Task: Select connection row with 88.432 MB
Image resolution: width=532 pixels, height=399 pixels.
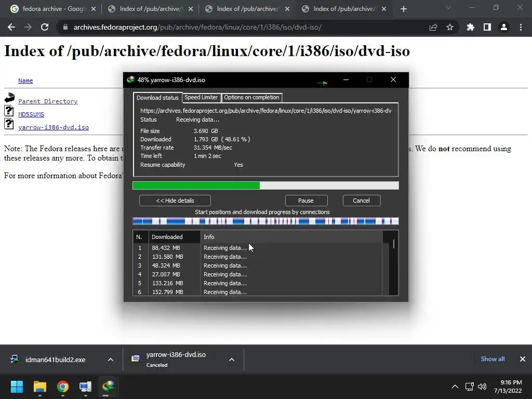Action: (x=258, y=248)
